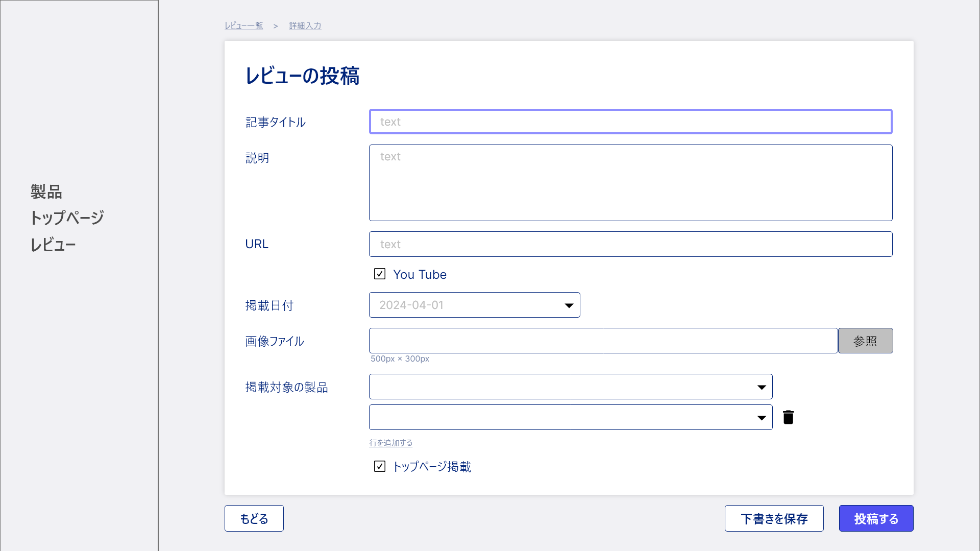The image size is (980, 551).
Task: Click the 画像ファイル path field
Action: 603,341
